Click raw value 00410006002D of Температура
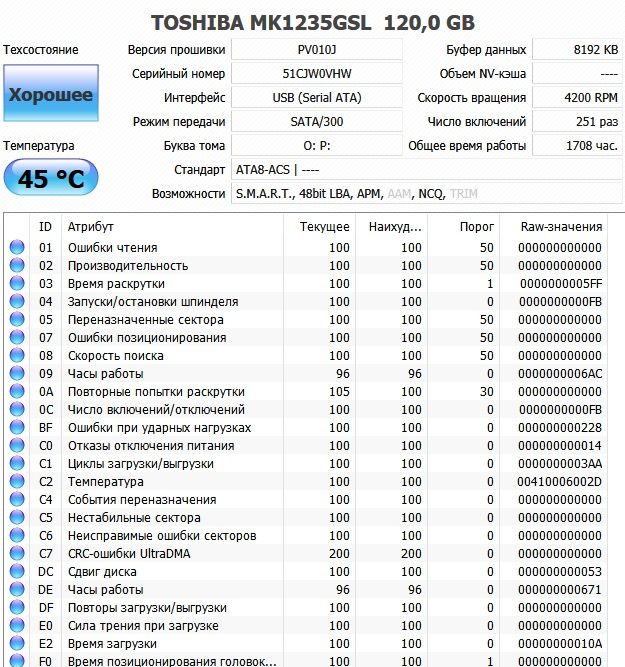 point(559,482)
